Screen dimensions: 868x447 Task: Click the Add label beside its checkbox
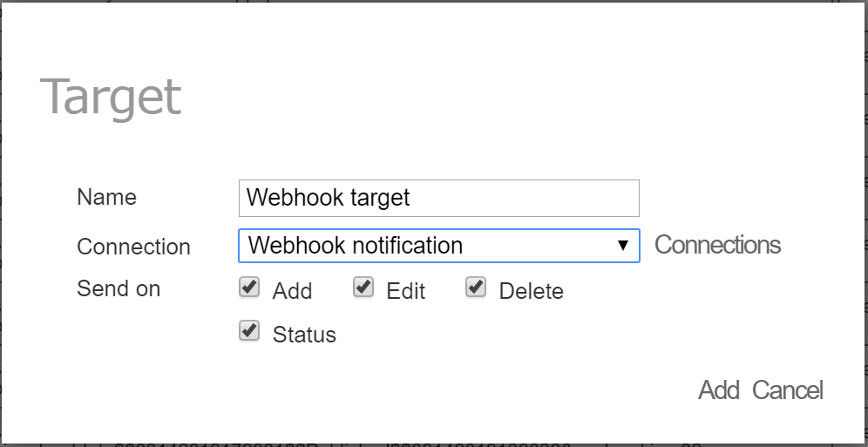pyautogui.click(x=292, y=291)
